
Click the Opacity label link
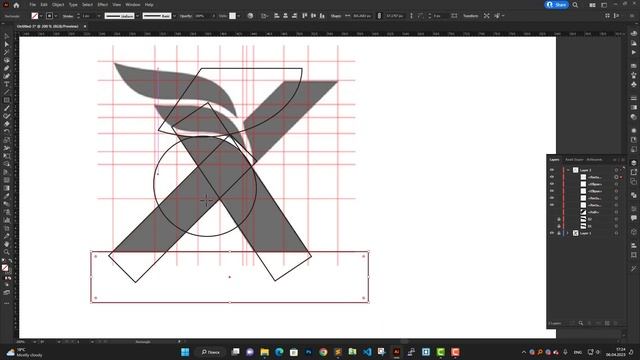click(x=186, y=16)
